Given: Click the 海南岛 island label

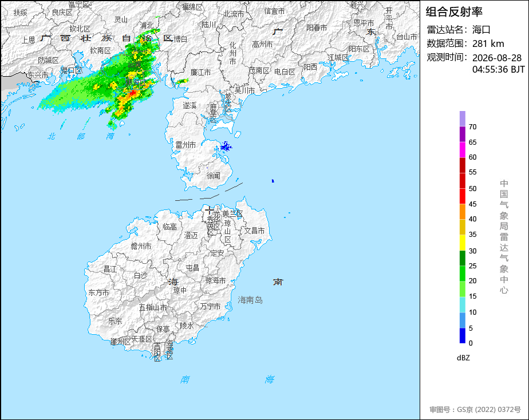Looking at the screenshot, I should pos(250,300).
